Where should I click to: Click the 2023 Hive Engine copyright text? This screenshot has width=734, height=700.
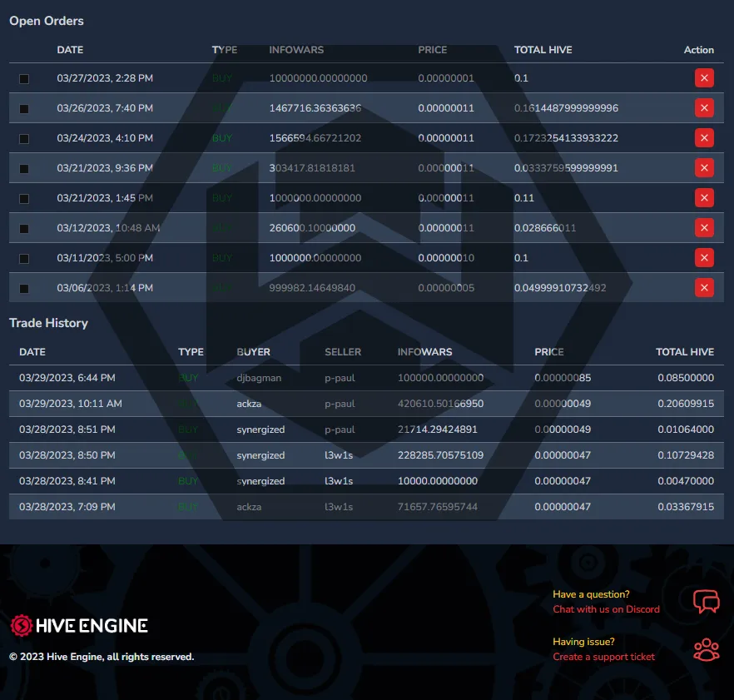click(x=102, y=657)
